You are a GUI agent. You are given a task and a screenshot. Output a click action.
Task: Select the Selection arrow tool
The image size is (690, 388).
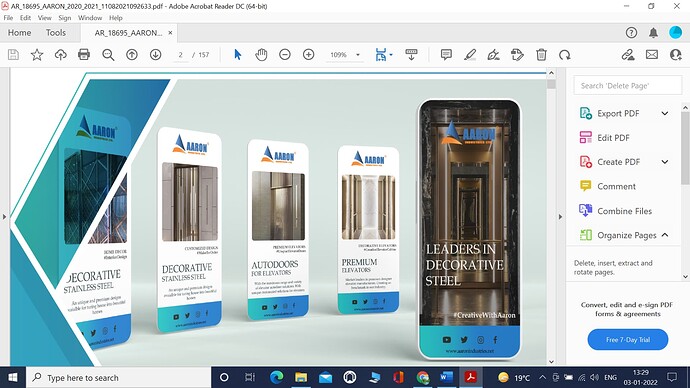click(238, 55)
